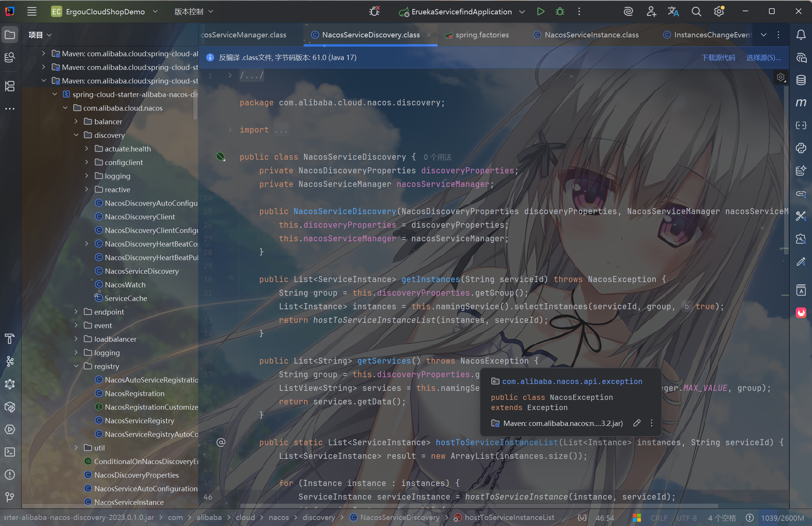The width and height of the screenshot is (812, 526).
Task: Select NacosRegistration class in tree
Action: tap(134, 393)
